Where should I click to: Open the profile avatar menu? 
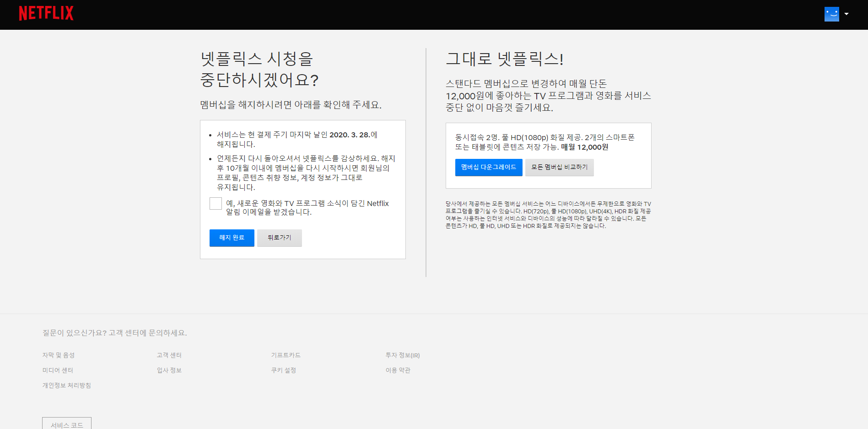[831, 14]
